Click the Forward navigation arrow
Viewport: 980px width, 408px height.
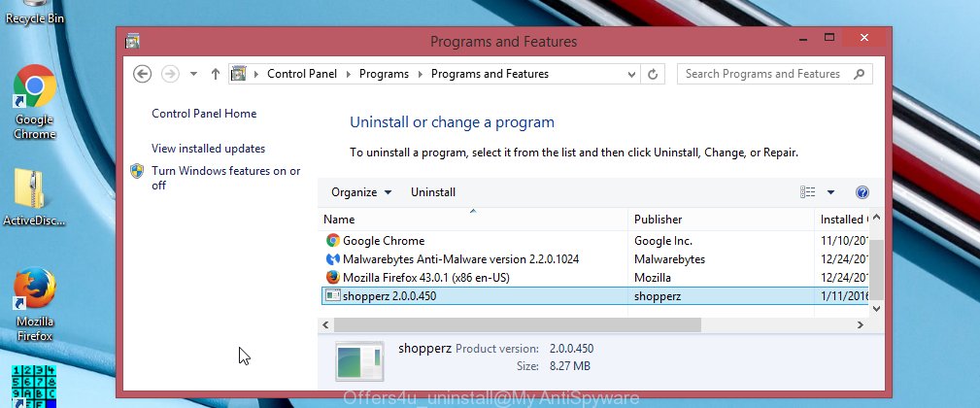pyautogui.click(x=170, y=74)
